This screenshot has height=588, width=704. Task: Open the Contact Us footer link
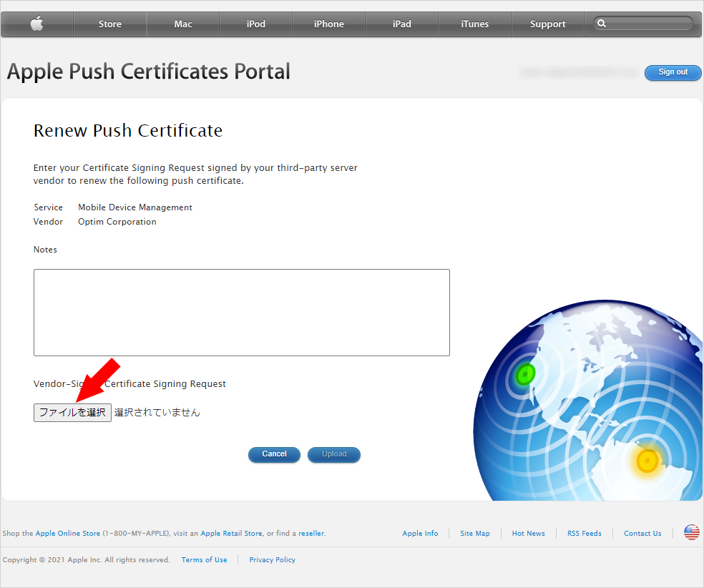tap(642, 533)
